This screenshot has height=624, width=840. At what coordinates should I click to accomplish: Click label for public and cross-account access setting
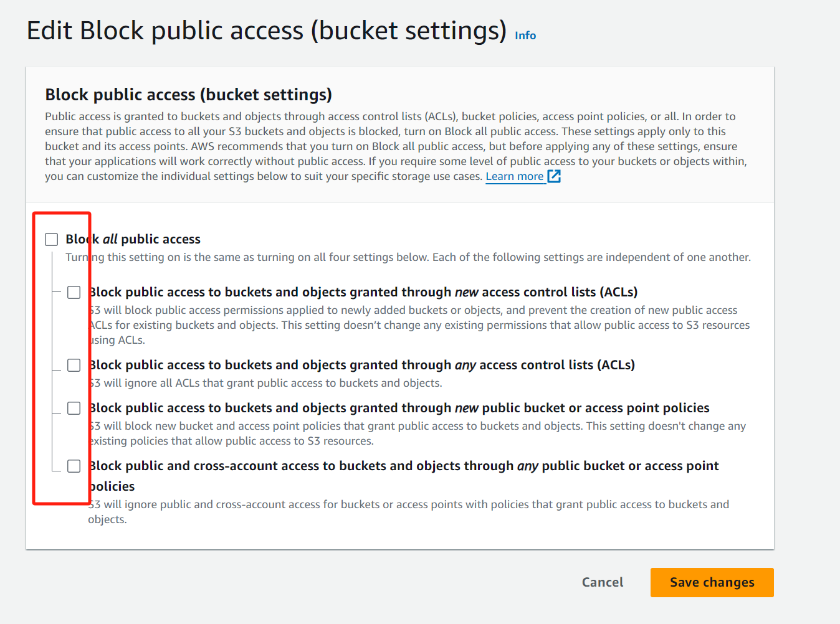click(x=404, y=466)
